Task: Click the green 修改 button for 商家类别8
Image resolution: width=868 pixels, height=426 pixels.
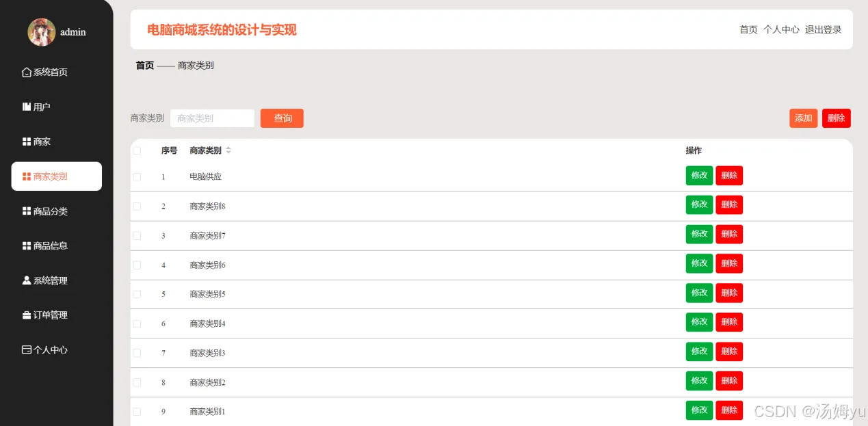Action: pyautogui.click(x=699, y=204)
